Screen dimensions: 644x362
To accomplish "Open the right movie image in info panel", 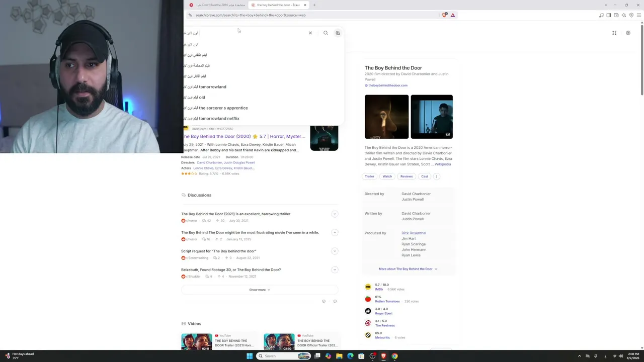I will [432, 117].
